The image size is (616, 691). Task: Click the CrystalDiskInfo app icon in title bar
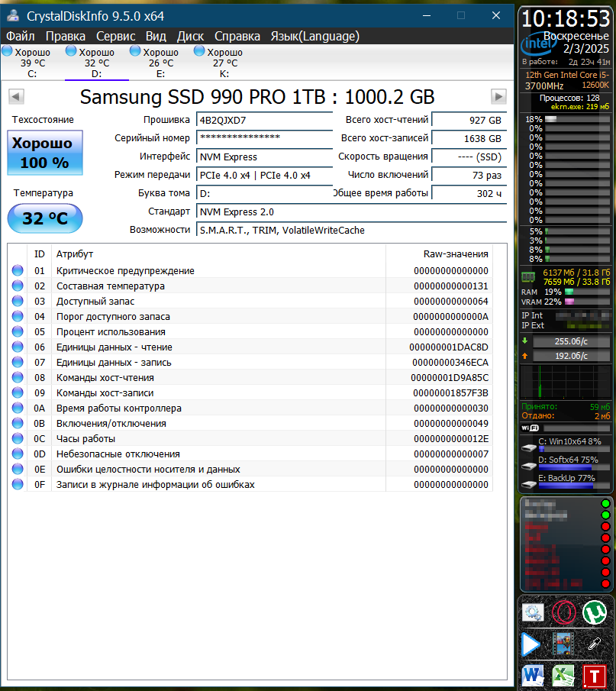pos(13,16)
